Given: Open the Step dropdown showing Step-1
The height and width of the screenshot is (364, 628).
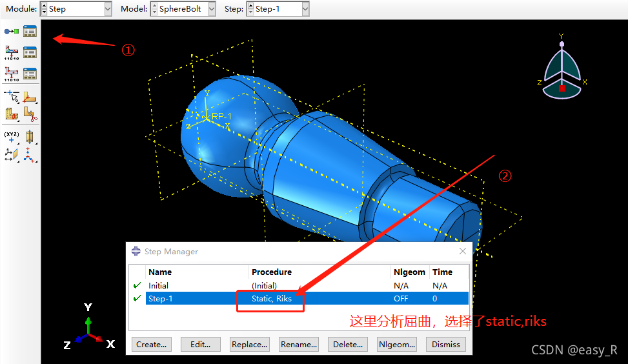Looking at the screenshot, I should tap(305, 9).
